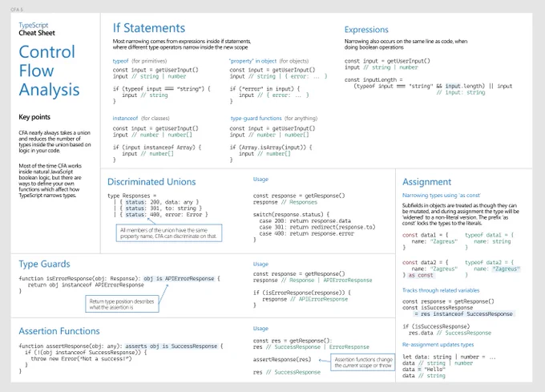Click 'typeof data2 = {' code
This screenshot has height=392, width=545.
(490, 263)
